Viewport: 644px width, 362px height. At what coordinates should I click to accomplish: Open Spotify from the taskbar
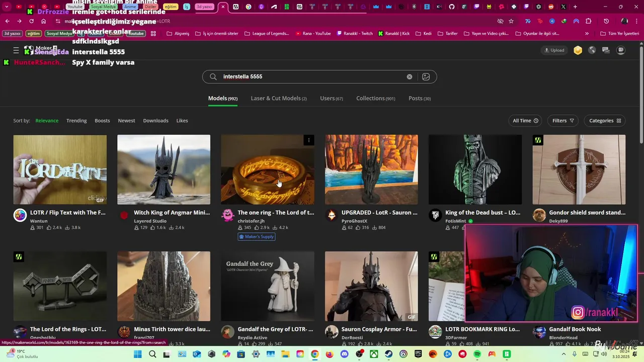click(x=477, y=354)
